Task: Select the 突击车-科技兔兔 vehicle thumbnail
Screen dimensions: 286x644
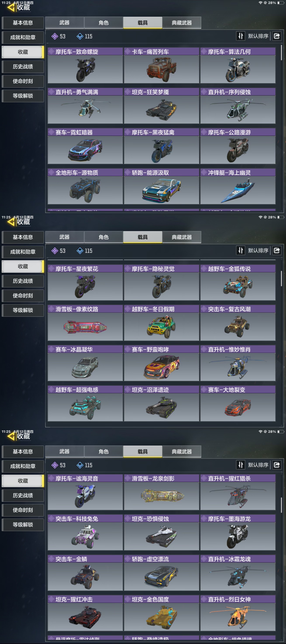Action: [x=85, y=536]
